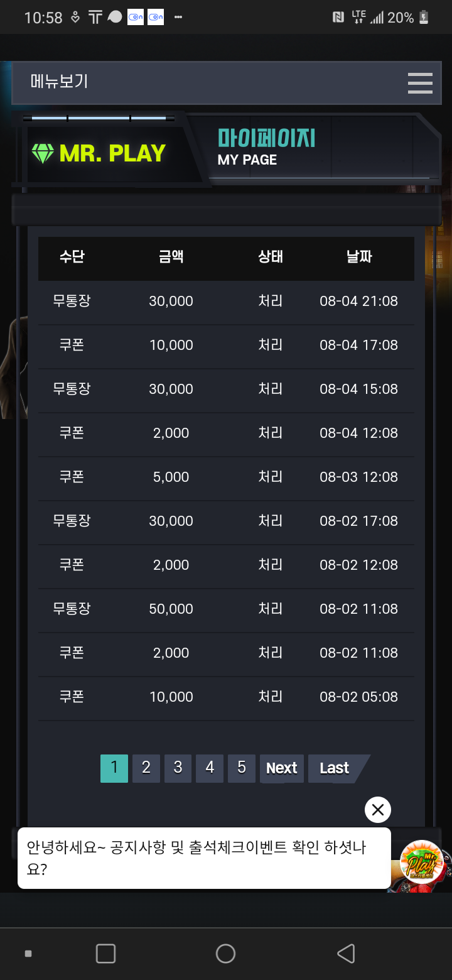Go to page 3 of history
452x980 pixels.
(178, 768)
